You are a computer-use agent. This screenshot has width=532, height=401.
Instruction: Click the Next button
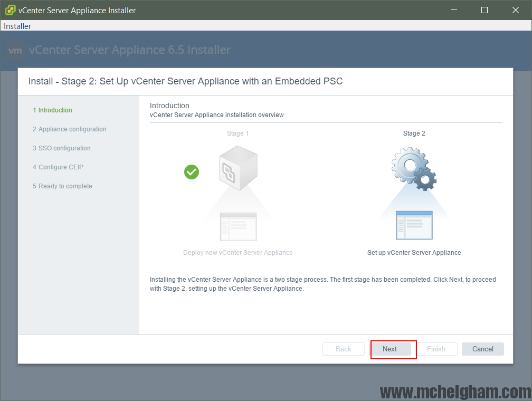coord(390,349)
